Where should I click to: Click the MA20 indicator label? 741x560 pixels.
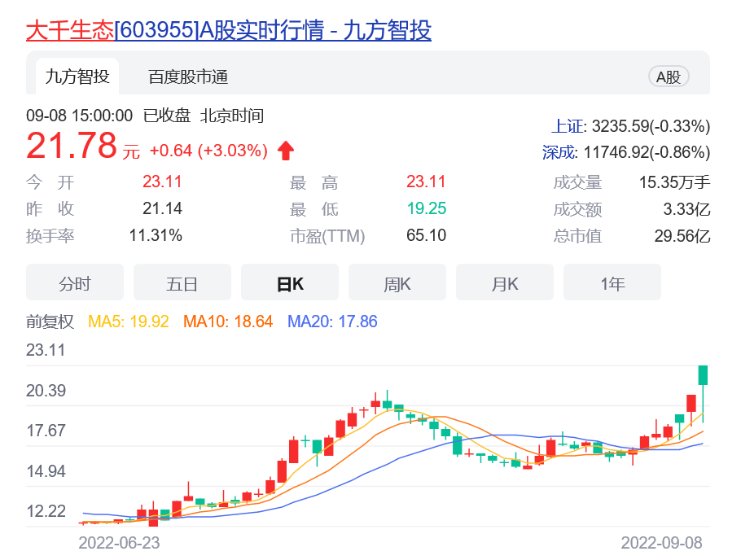[x=332, y=322]
